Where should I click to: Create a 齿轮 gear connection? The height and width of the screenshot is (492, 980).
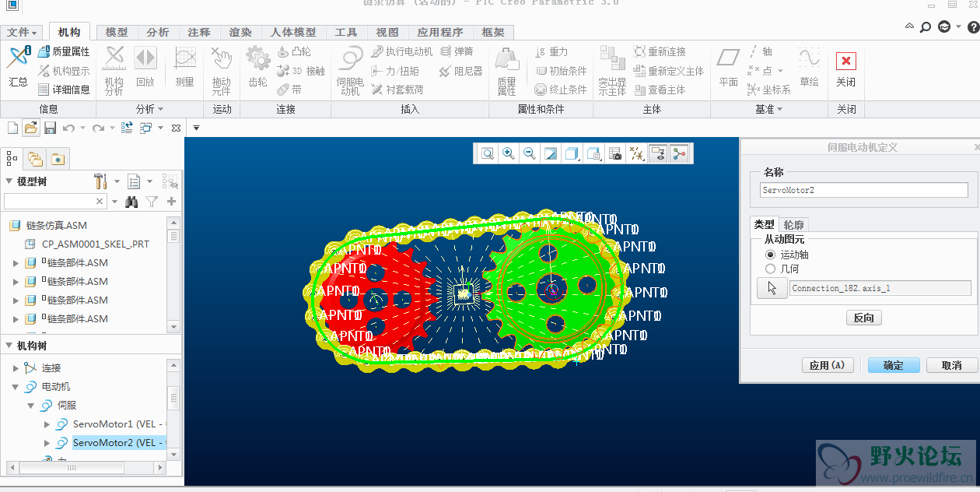click(x=257, y=67)
